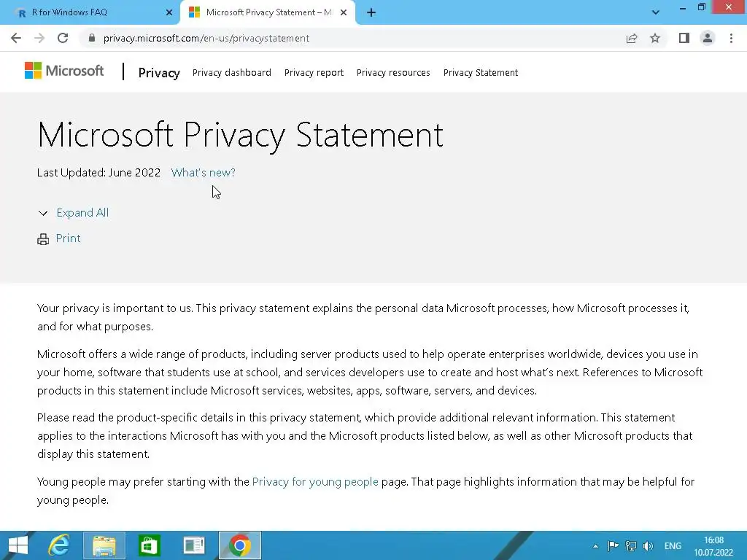Image resolution: width=747 pixels, height=560 pixels.
Task: Open the tab search dropdown arrow
Action: click(656, 12)
